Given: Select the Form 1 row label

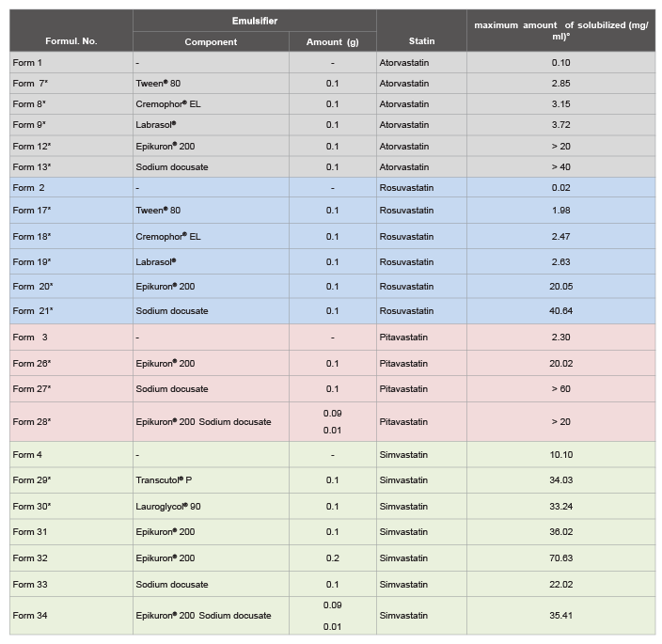Looking at the screenshot, I should pos(27,62).
